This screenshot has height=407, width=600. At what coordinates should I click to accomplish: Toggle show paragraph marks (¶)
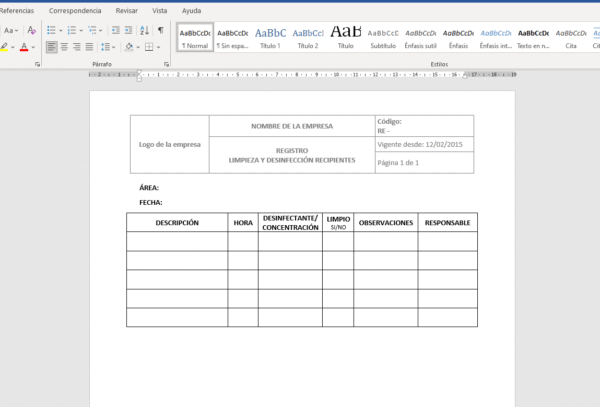[x=161, y=30]
